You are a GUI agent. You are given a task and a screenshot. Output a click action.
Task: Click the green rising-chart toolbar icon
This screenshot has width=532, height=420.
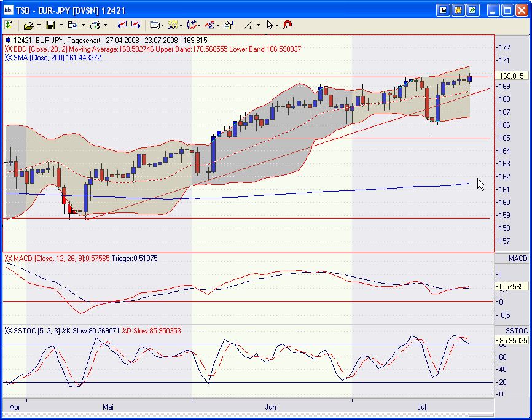[x=136, y=25]
